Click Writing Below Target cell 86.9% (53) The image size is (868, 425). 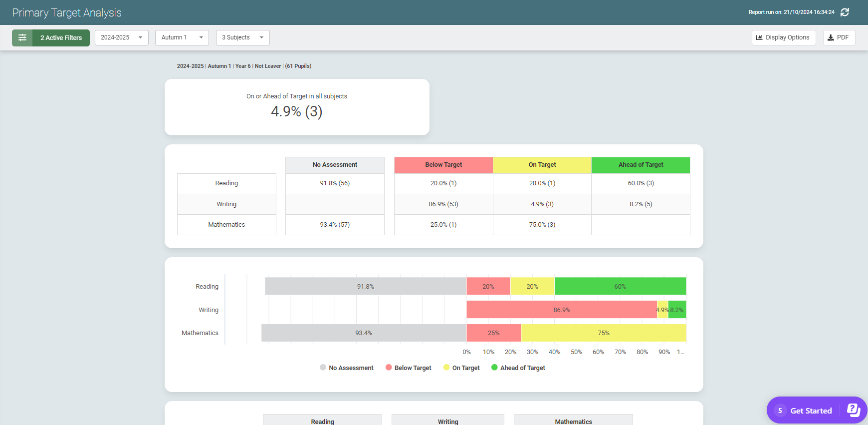[443, 204]
